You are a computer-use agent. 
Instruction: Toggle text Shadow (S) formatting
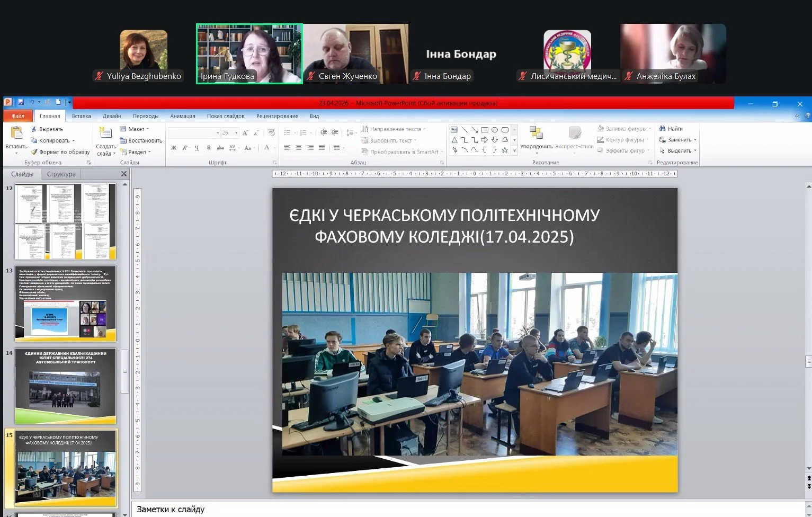coord(209,148)
